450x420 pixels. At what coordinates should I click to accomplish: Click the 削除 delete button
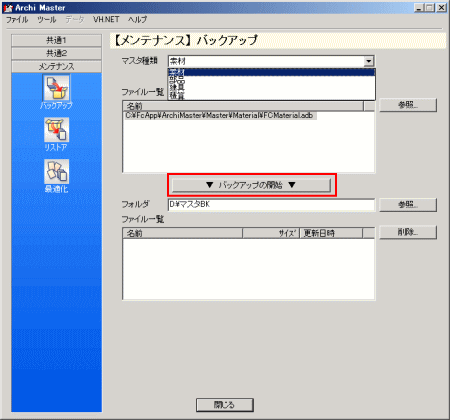(408, 232)
